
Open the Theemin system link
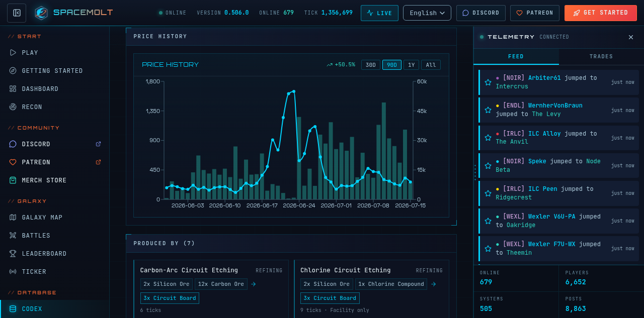coord(519,253)
